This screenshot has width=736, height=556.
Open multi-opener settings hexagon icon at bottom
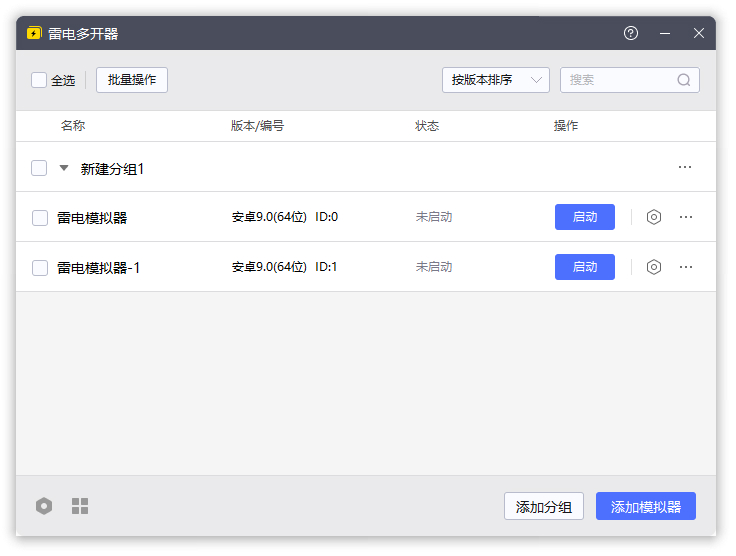pyautogui.click(x=44, y=506)
